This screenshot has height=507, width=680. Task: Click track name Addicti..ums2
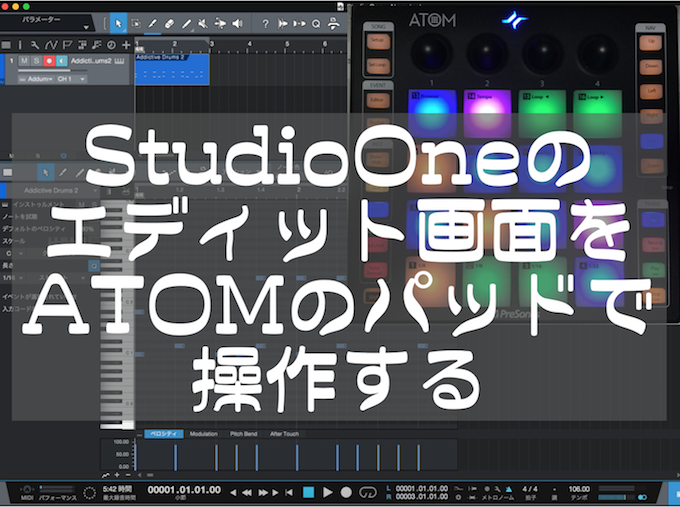coord(91,61)
